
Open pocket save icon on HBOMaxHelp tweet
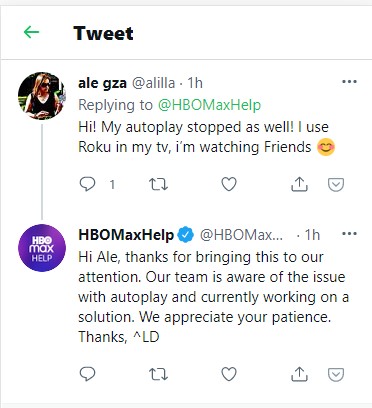click(336, 374)
